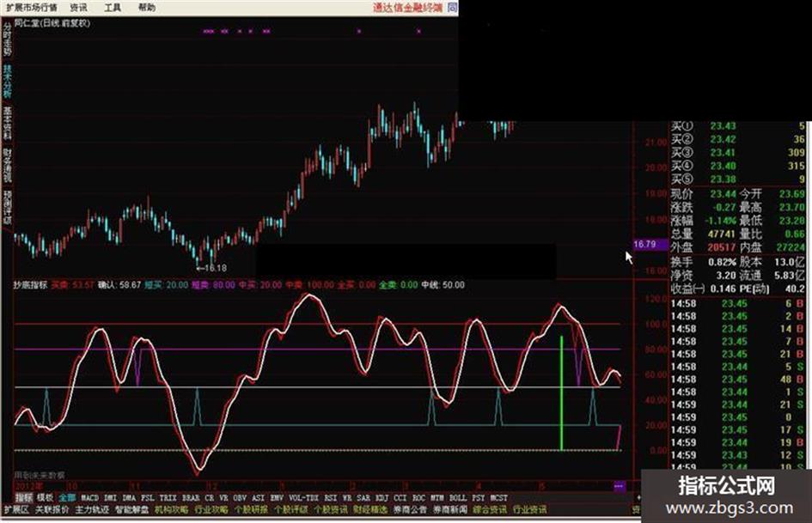Viewport: 812px width, 523px height.
Task: Switch indicator to BRAR
Action: [191, 497]
